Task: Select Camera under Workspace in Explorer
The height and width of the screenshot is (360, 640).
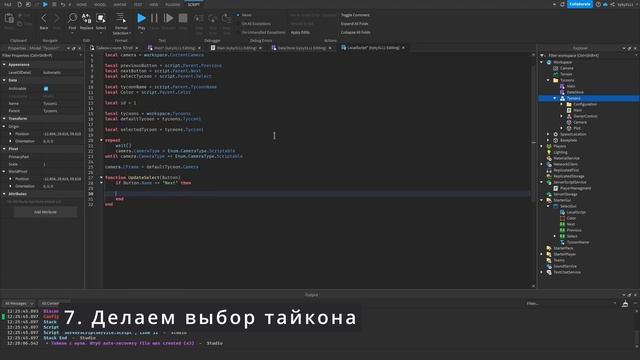Action: (x=567, y=68)
